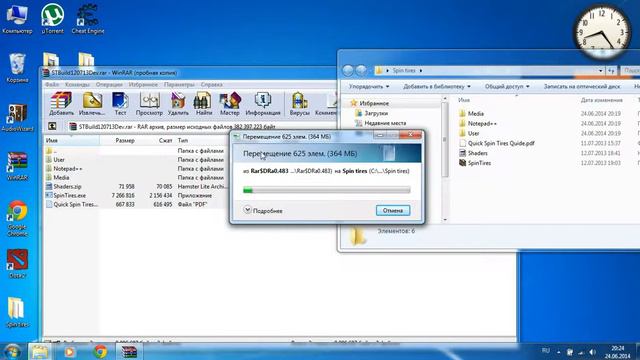Screen dimensions: 640x360
Task: Open the Google Chrome desktop shortcut
Action: (x=17, y=219)
